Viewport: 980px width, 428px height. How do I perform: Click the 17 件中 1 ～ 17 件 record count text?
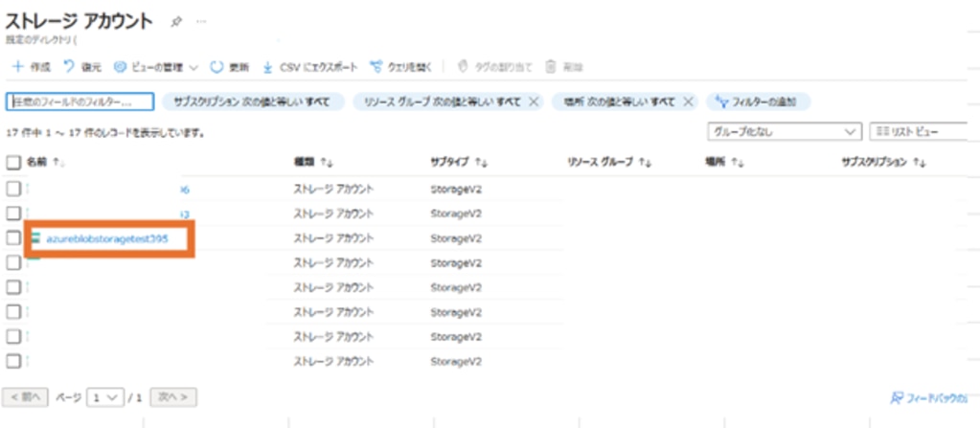click(x=105, y=133)
